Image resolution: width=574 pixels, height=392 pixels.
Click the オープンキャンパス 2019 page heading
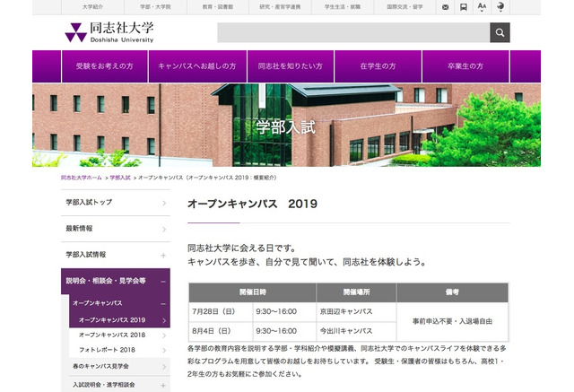[x=252, y=204]
